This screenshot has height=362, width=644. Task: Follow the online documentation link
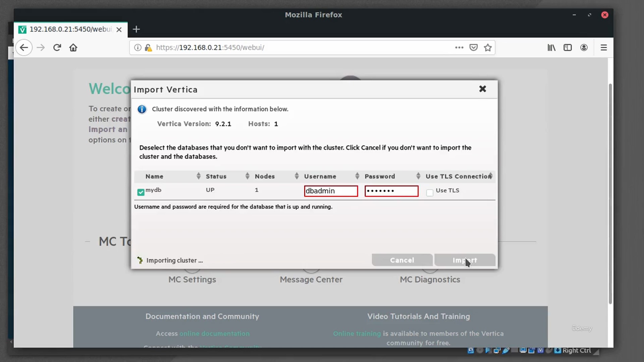coord(214,334)
